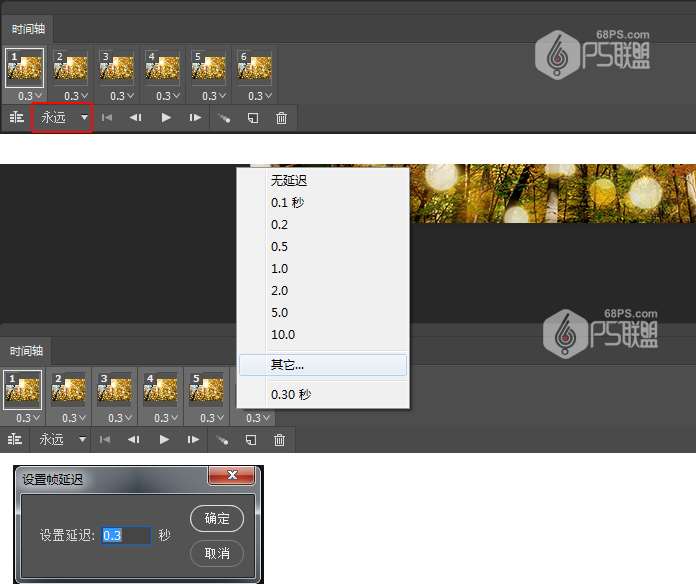Viewport: 696px width, 584px height.
Task: Go to next frame in upper timeline
Action: point(195,118)
